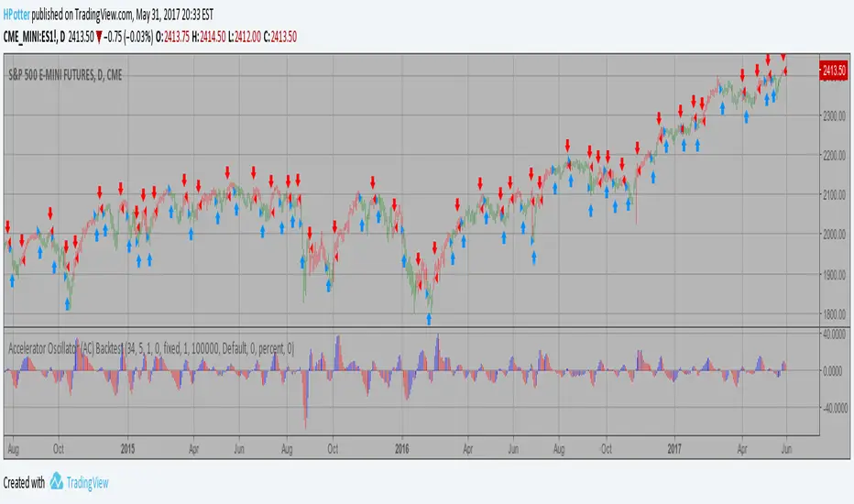Click the O:2413.75 open value
854x504 pixels.
coord(172,37)
